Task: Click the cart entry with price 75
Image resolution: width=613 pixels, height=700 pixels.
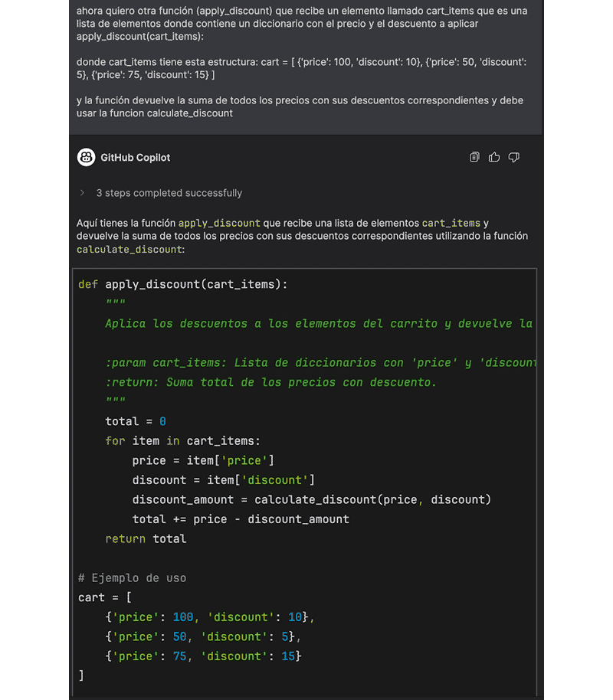Action: point(203,656)
